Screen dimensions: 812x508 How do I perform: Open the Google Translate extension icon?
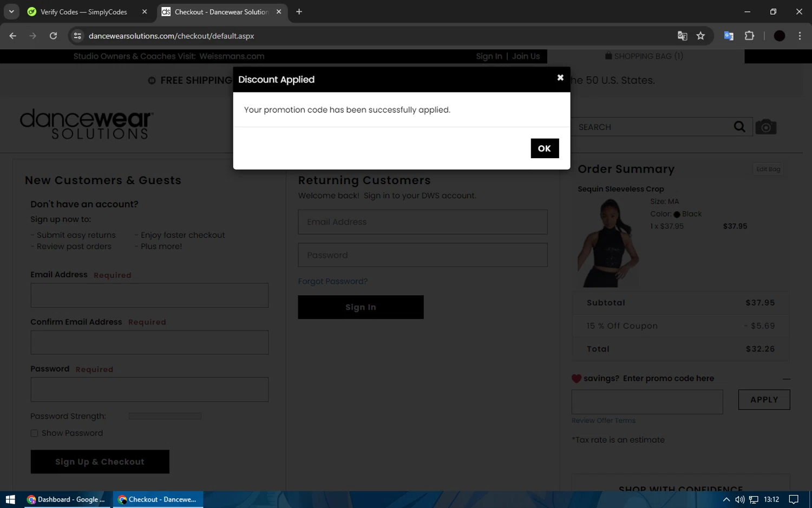[x=729, y=36]
